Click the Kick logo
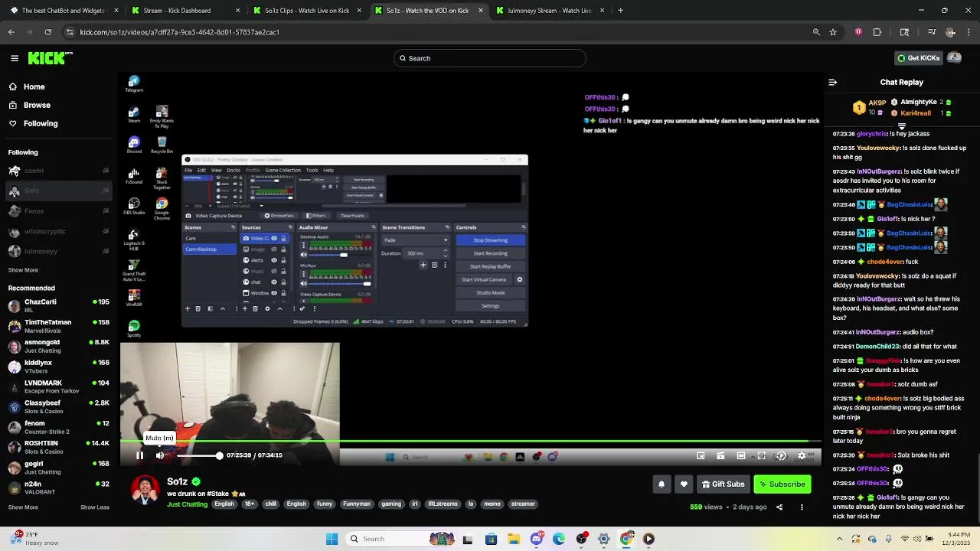This screenshot has width=980, height=551. tap(50, 58)
